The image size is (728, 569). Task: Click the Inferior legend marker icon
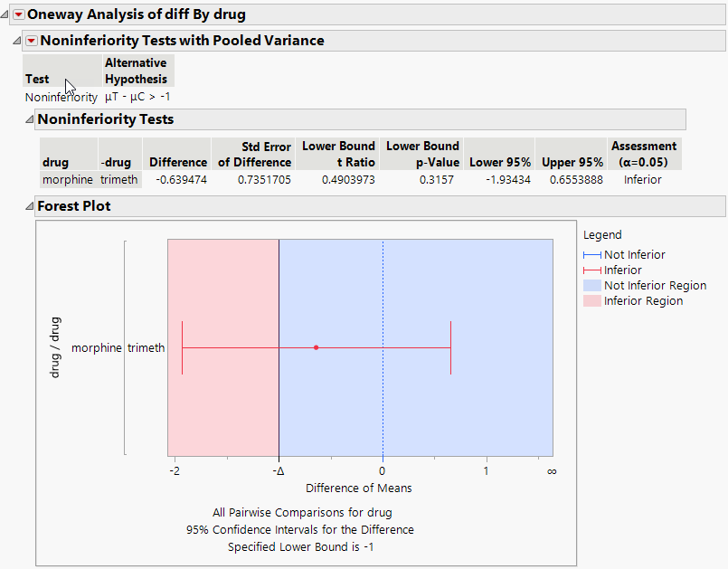tap(594, 269)
